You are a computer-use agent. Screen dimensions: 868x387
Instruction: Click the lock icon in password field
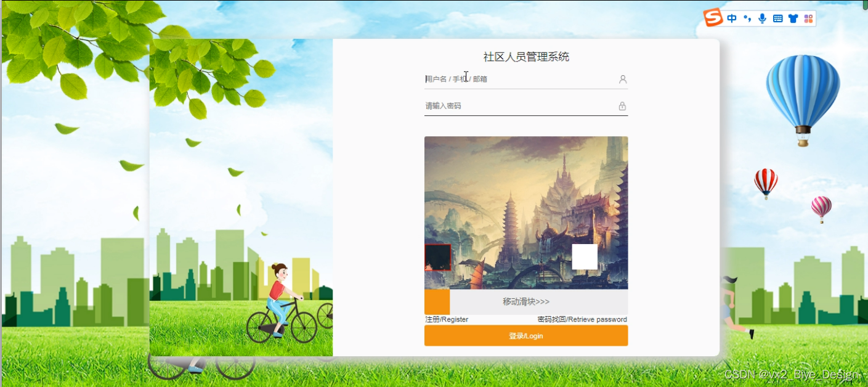[x=623, y=106]
